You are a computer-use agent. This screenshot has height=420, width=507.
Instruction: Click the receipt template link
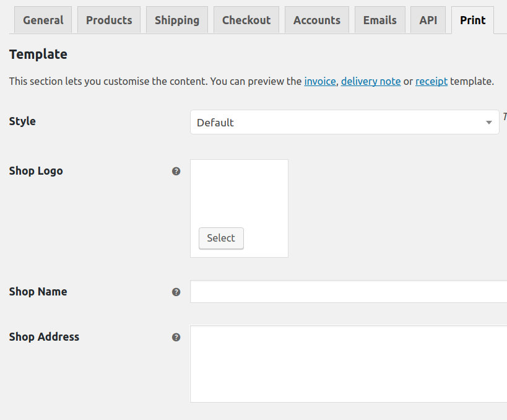click(431, 81)
